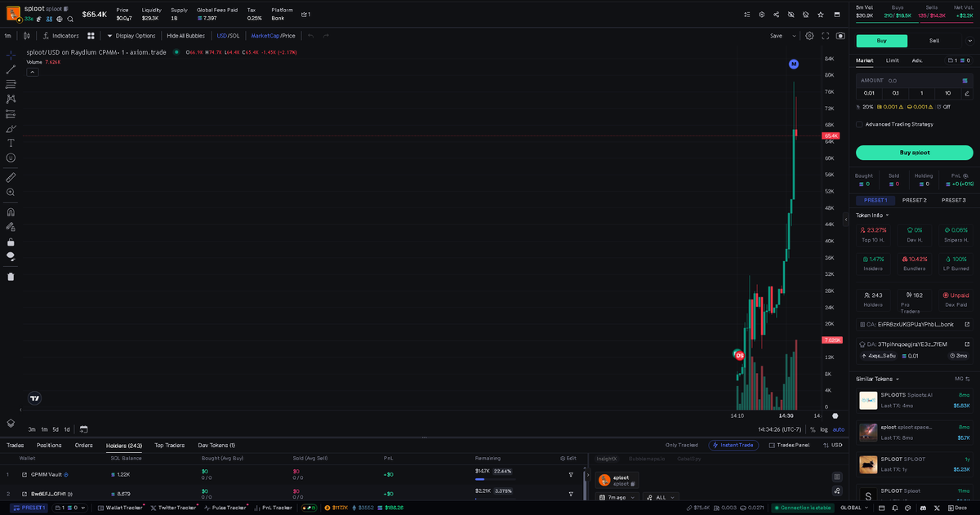The height and width of the screenshot is (515, 980).
Task: Click the Buy sploot button
Action: point(915,153)
